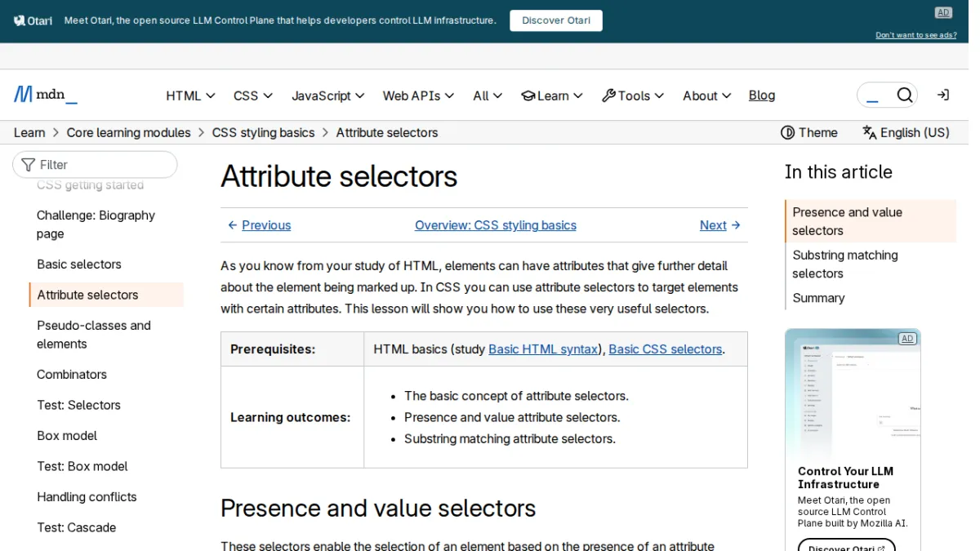Click "Don't want to see ads?" link
Image resolution: width=980 pixels, height=551 pixels.
click(916, 35)
